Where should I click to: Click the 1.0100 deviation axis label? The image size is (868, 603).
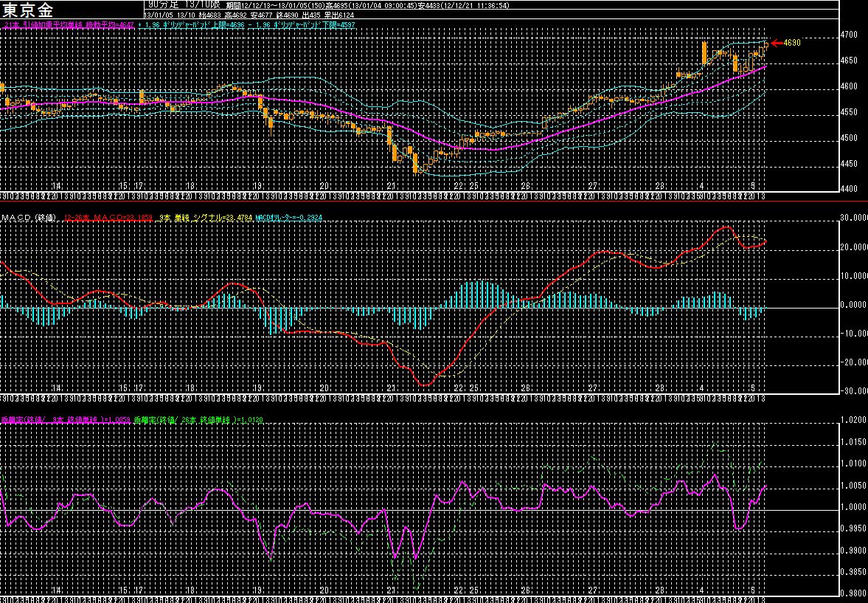[853, 464]
